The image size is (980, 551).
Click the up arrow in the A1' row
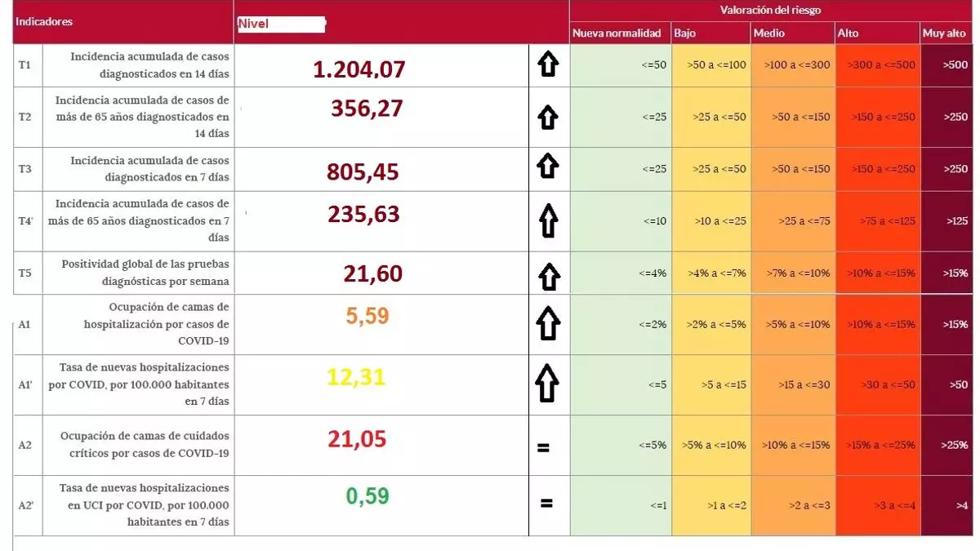pyautogui.click(x=548, y=383)
